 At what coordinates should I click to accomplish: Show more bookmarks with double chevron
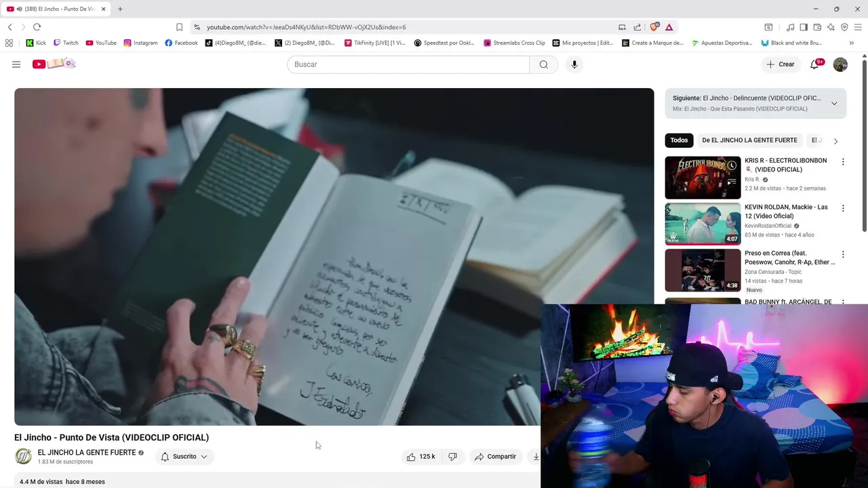851,43
